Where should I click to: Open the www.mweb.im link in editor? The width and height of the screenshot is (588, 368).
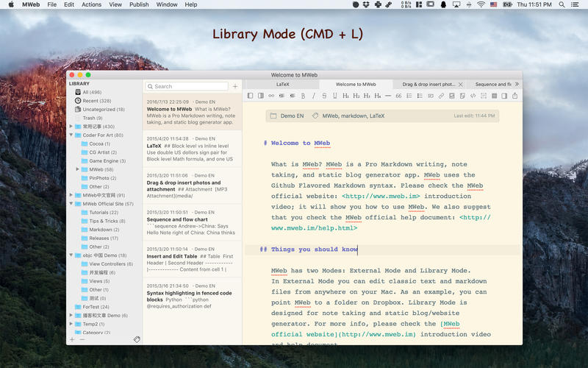[x=381, y=197]
